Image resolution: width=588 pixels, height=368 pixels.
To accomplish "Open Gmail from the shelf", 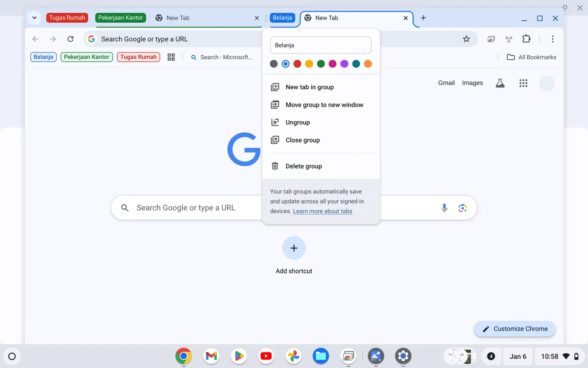I will 211,356.
